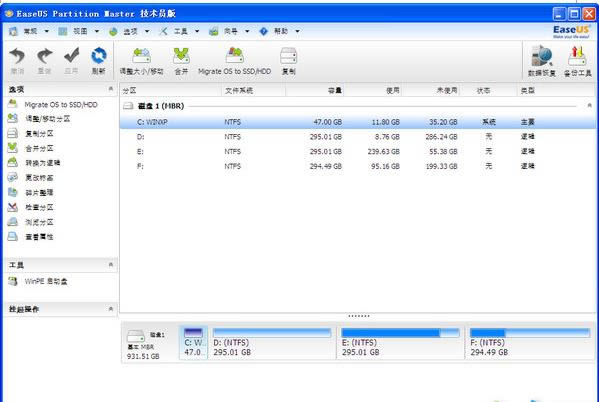Collapse the 工具 tools sidebar section
The height and width of the screenshot is (402, 599).
click(111, 264)
